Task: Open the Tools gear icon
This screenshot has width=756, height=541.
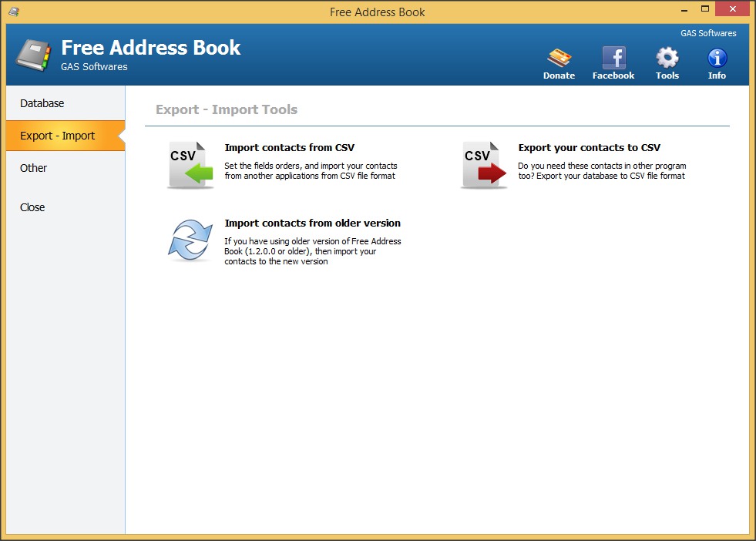Action: pyautogui.click(x=667, y=58)
